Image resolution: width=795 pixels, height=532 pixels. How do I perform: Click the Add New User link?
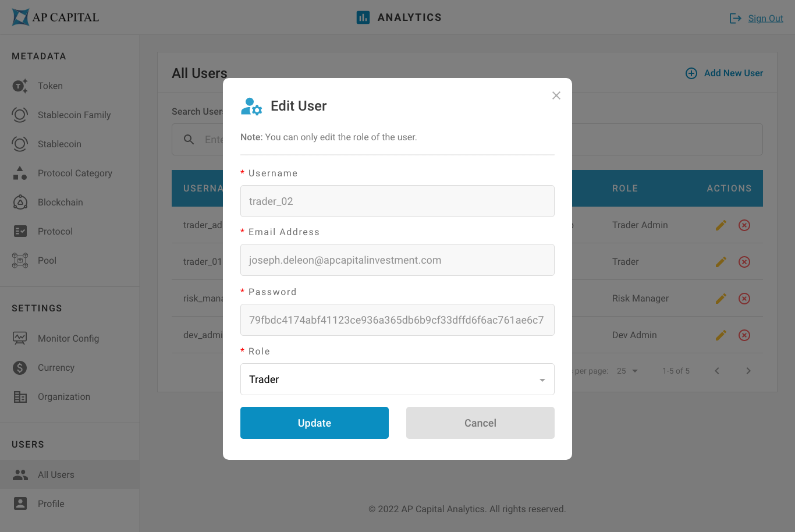[x=733, y=73]
